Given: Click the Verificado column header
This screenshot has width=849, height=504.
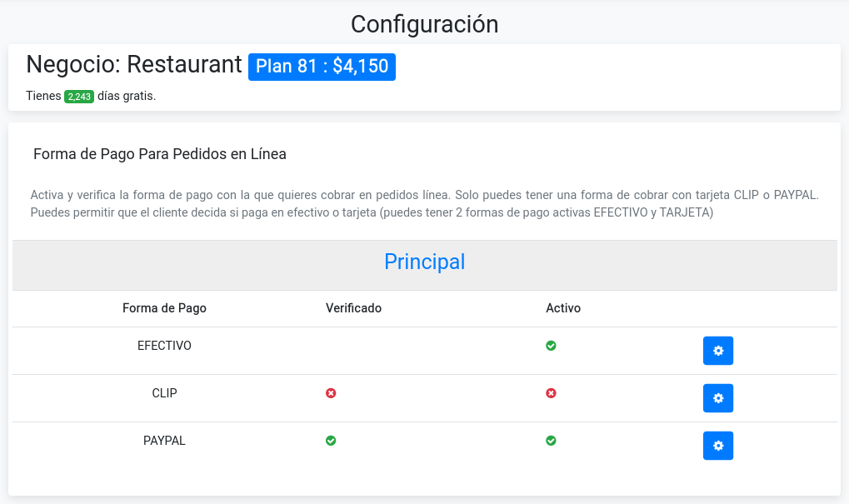Looking at the screenshot, I should [353, 308].
